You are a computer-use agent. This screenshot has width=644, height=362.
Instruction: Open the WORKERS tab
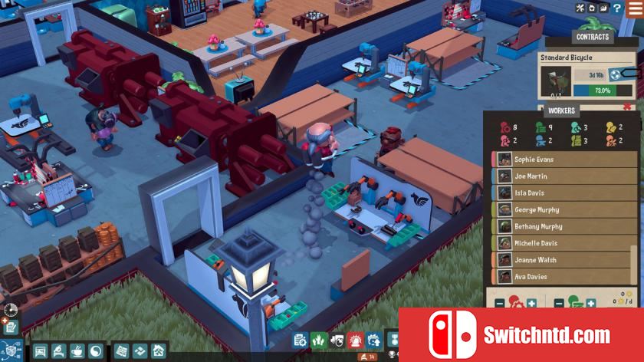coord(561,110)
